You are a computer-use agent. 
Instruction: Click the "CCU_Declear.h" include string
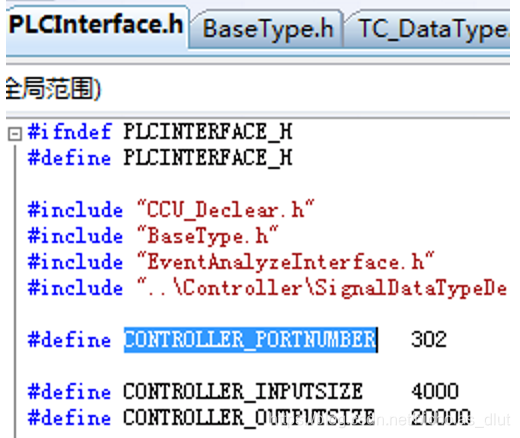coord(226,210)
